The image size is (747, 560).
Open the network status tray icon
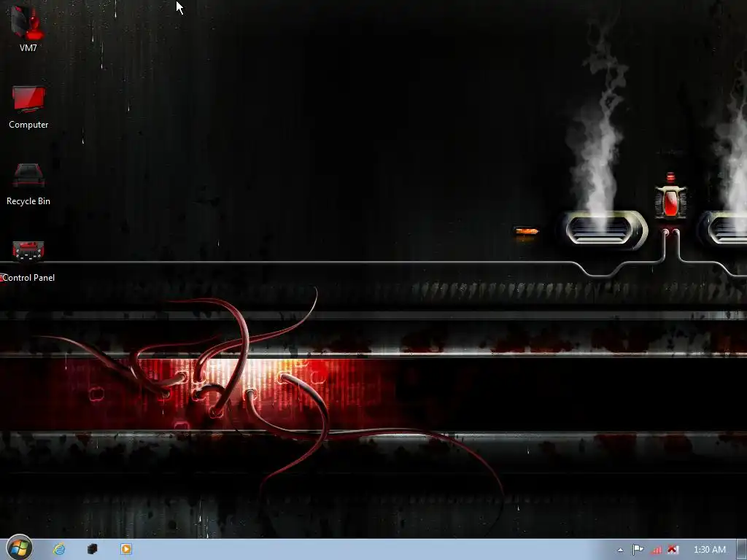[x=656, y=550]
